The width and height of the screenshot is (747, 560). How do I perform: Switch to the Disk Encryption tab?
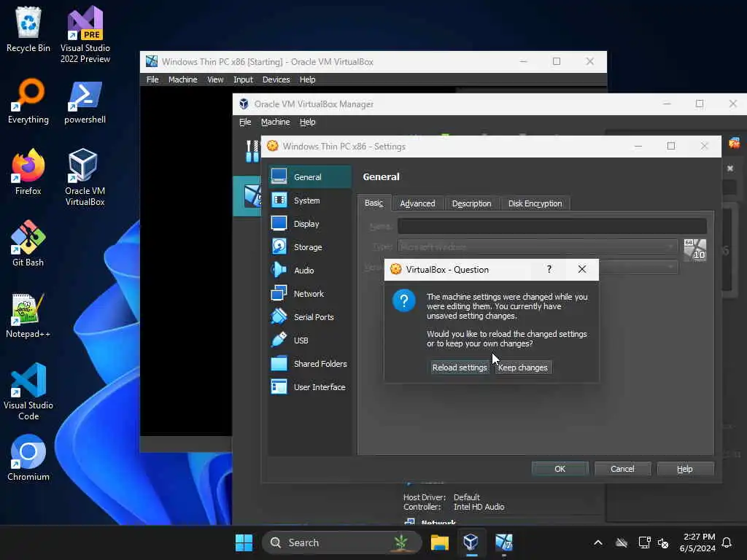[535, 203]
